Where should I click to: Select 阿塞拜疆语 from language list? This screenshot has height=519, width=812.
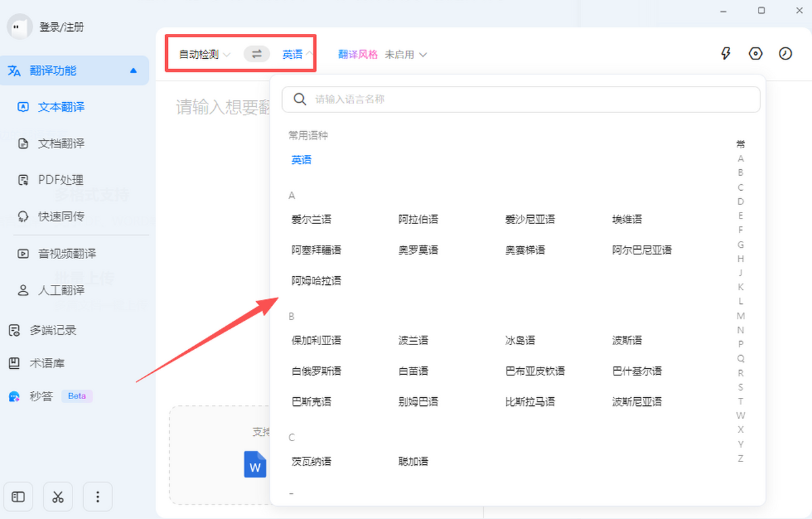pos(317,250)
